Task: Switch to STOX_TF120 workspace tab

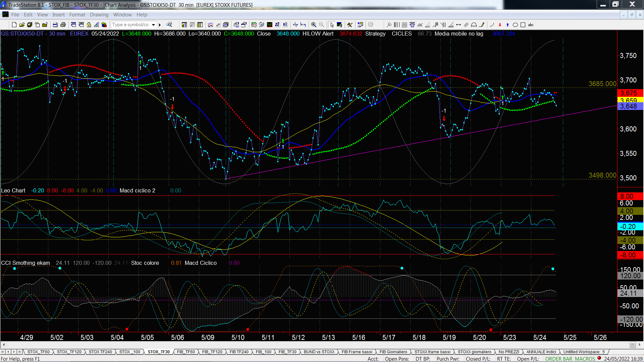Action: tap(69, 352)
